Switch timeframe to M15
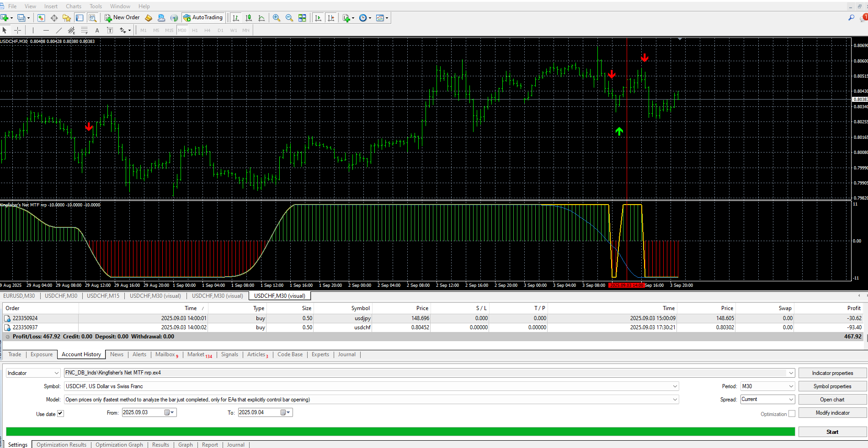 169,30
